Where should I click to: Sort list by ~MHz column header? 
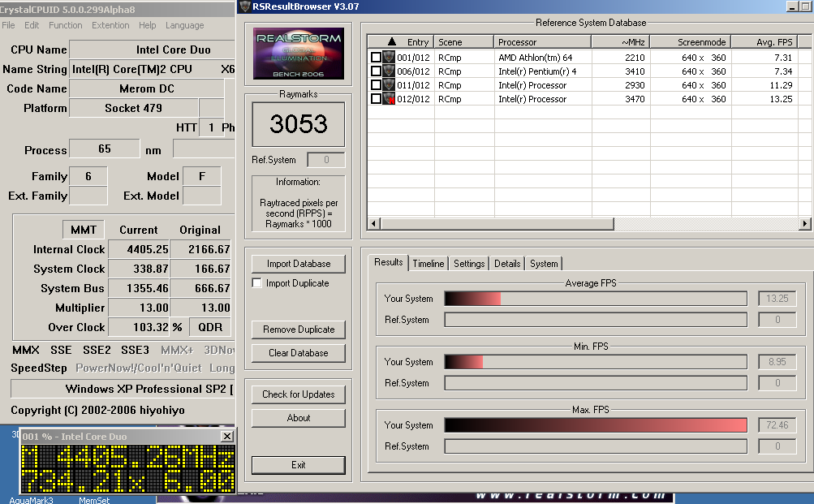coord(620,42)
